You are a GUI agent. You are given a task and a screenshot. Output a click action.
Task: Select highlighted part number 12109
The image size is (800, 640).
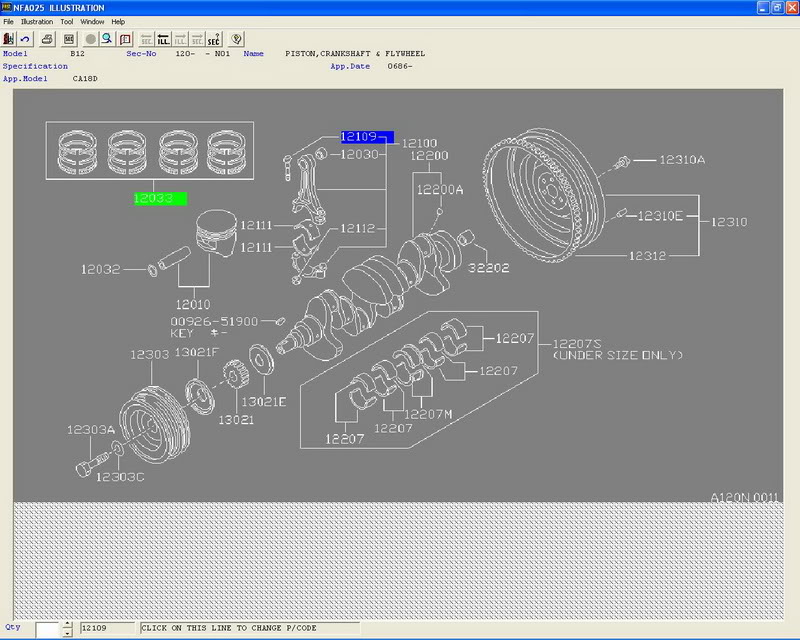pyautogui.click(x=367, y=137)
